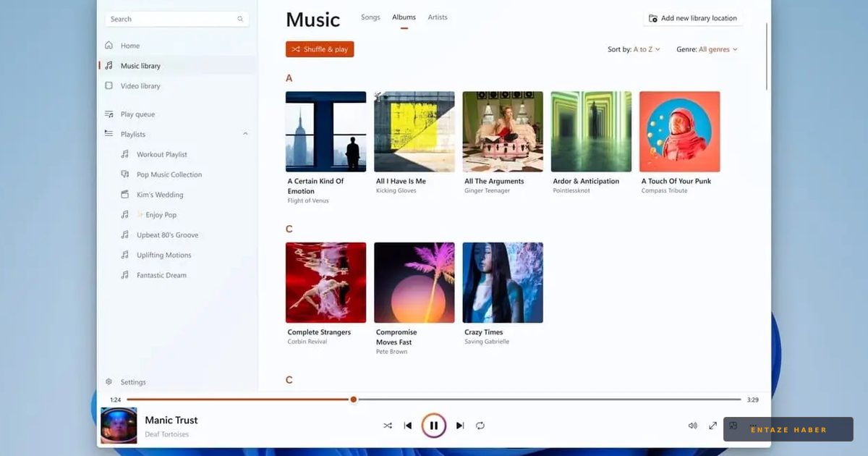Open Complete Strangers album cover

326,283
